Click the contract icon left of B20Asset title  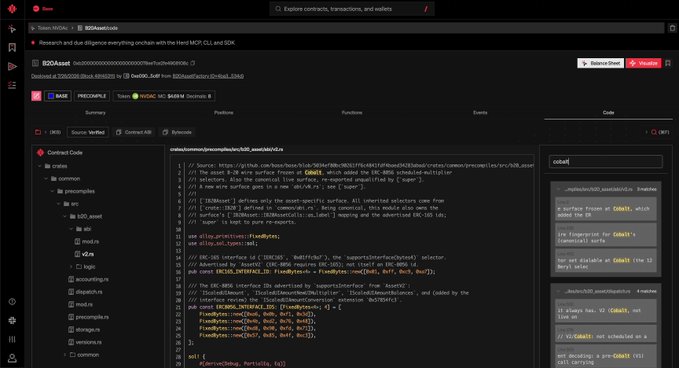tap(35, 63)
